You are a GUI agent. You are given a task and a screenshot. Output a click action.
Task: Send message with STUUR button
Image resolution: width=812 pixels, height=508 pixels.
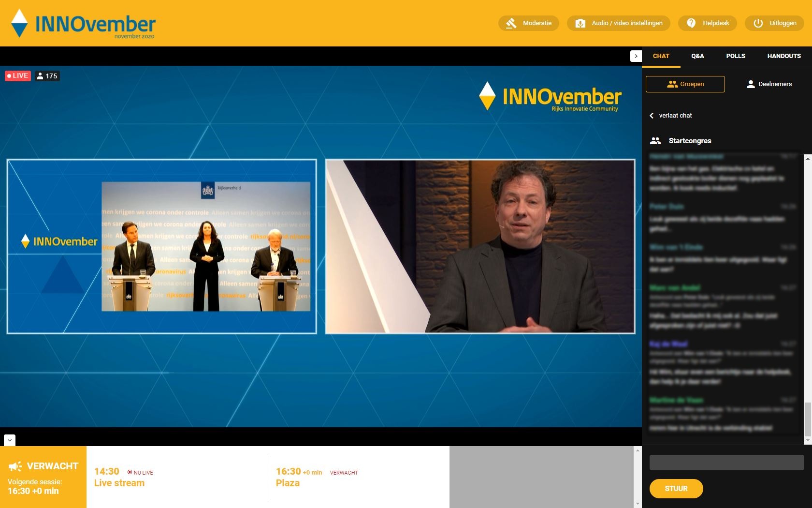pos(676,489)
